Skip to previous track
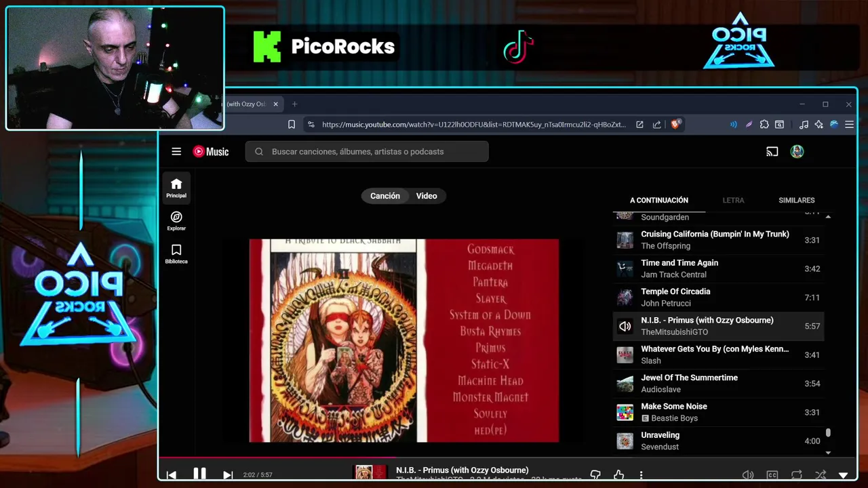Viewport: 868px width, 488px height. click(172, 475)
